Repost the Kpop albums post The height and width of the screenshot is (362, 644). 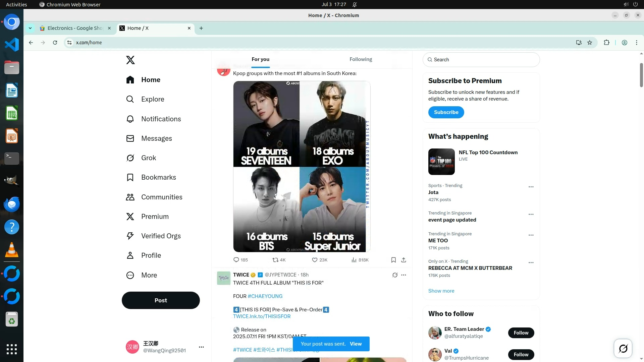tap(275, 260)
